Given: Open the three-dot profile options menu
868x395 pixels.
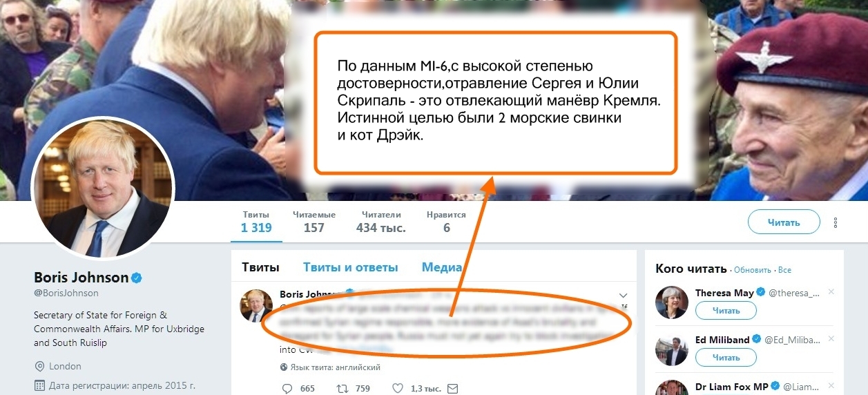Looking at the screenshot, I should point(835,222).
